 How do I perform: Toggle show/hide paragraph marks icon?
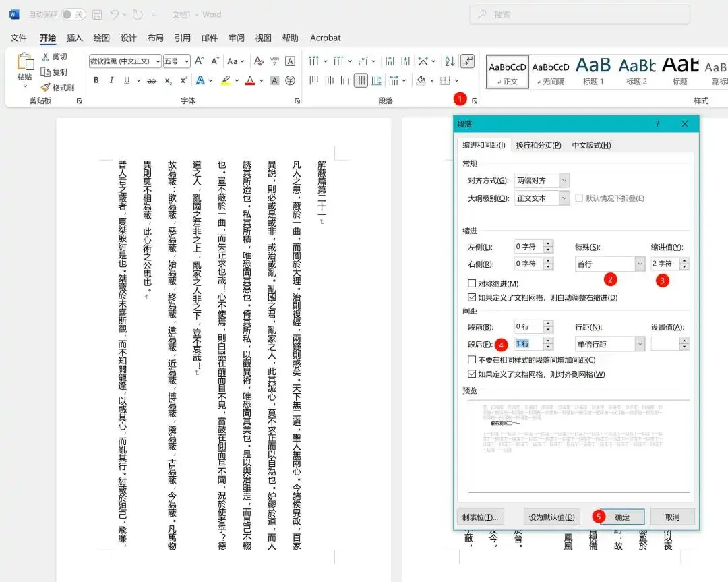467,61
